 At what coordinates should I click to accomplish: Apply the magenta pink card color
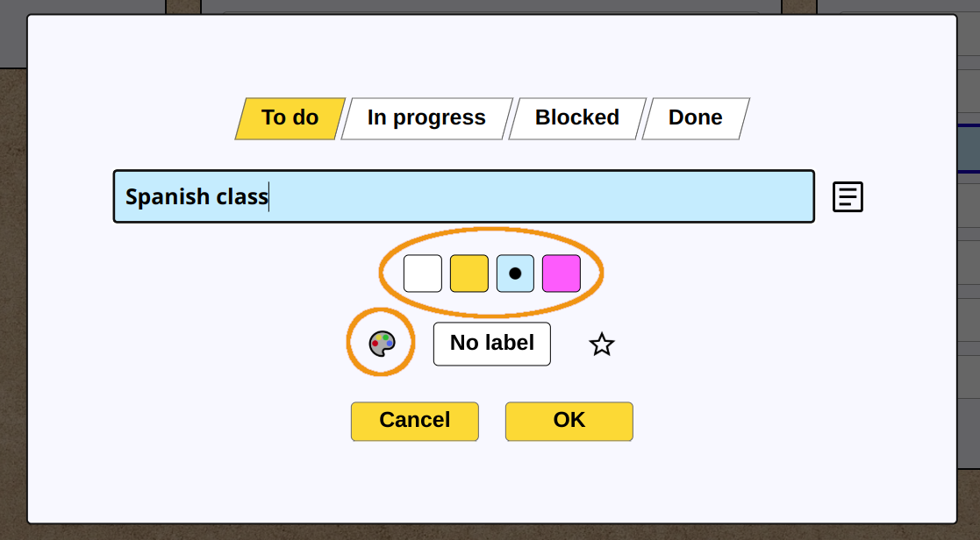[562, 274]
